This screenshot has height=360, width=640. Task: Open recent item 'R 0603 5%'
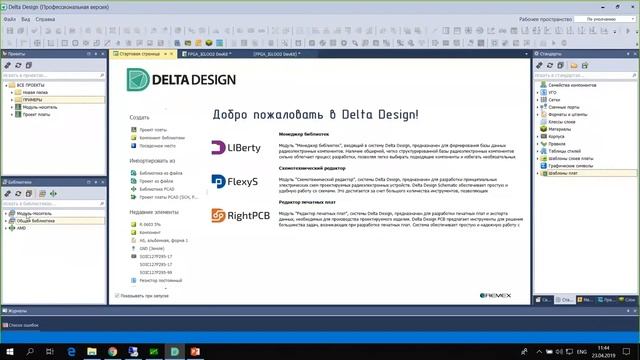(x=150, y=224)
